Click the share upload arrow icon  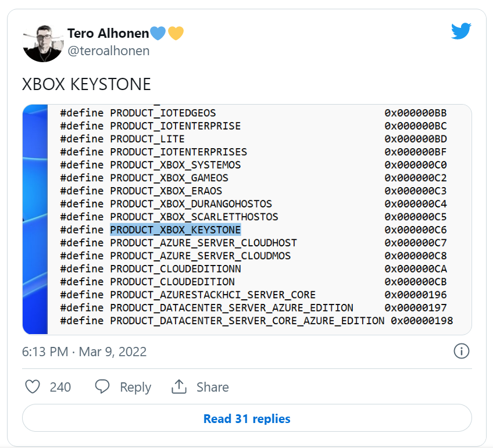[x=178, y=387]
